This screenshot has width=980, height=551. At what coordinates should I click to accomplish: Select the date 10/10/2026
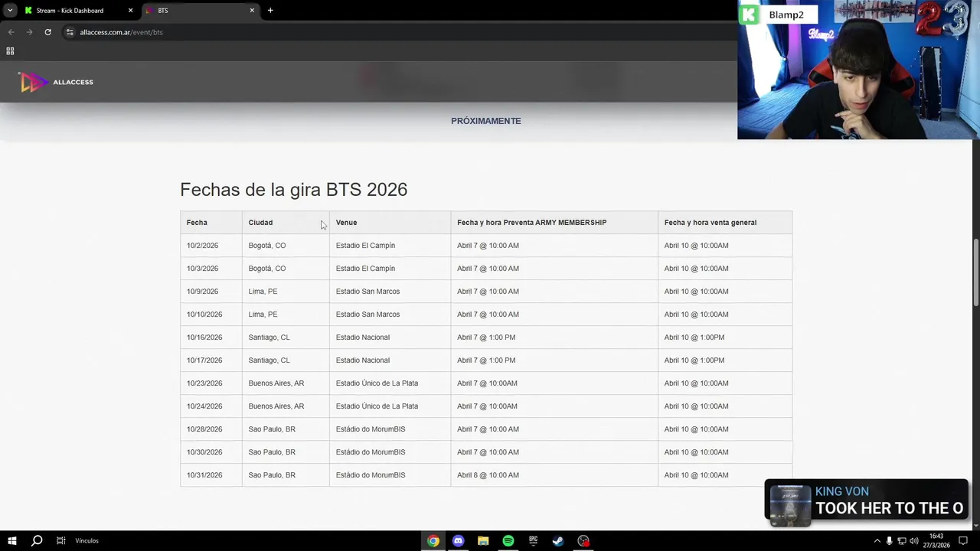pyautogui.click(x=204, y=315)
